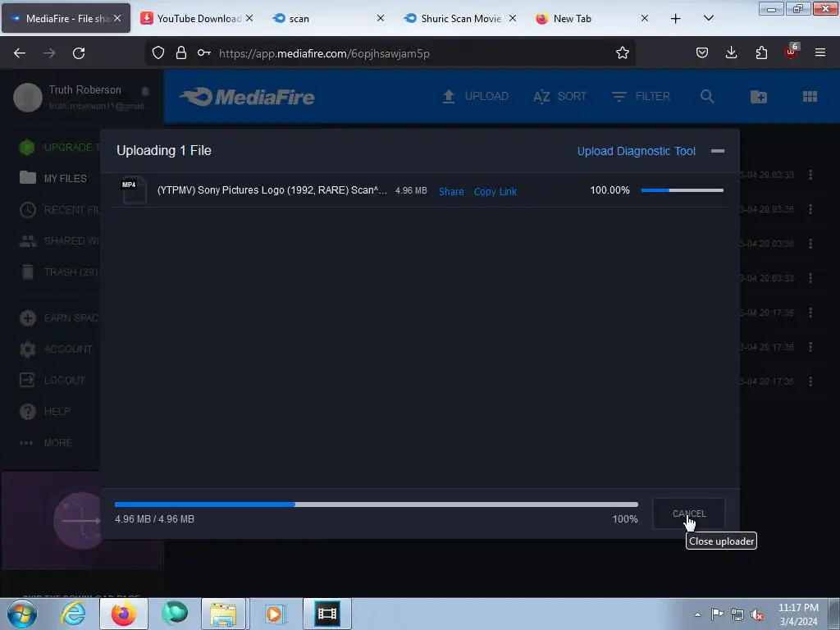Click the Firefox taskbar icon
Image resolution: width=840 pixels, height=630 pixels.
pyautogui.click(x=123, y=614)
